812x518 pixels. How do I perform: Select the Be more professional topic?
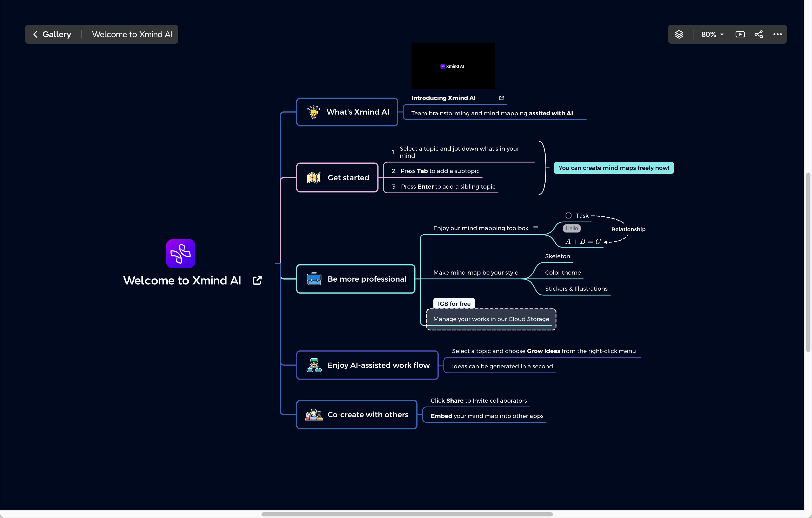(x=356, y=279)
